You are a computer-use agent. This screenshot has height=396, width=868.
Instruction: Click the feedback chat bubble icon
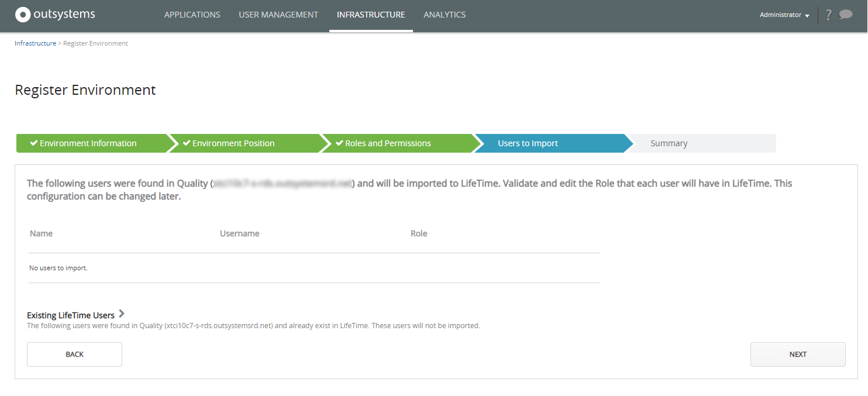click(845, 15)
